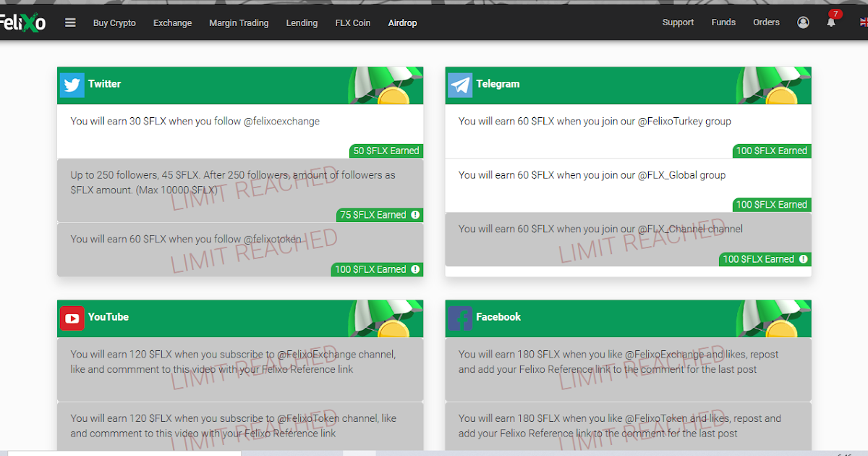This screenshot has width=868, height=456.
Task: Open FLX Coin page
Action: (x=353, y=23)
